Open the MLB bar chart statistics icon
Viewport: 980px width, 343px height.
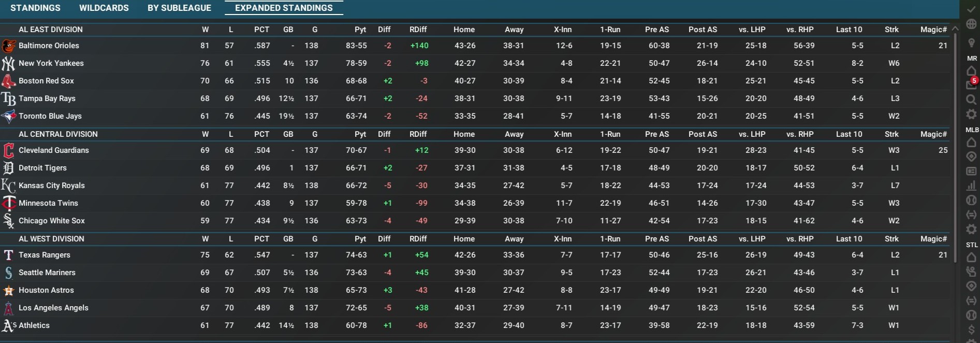click(x=971, y=185)
